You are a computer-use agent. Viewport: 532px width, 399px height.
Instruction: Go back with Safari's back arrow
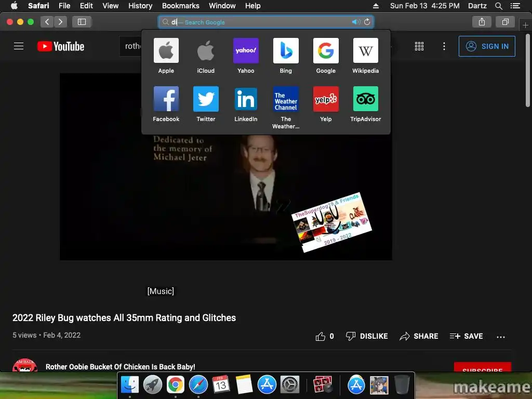point(47,22)
